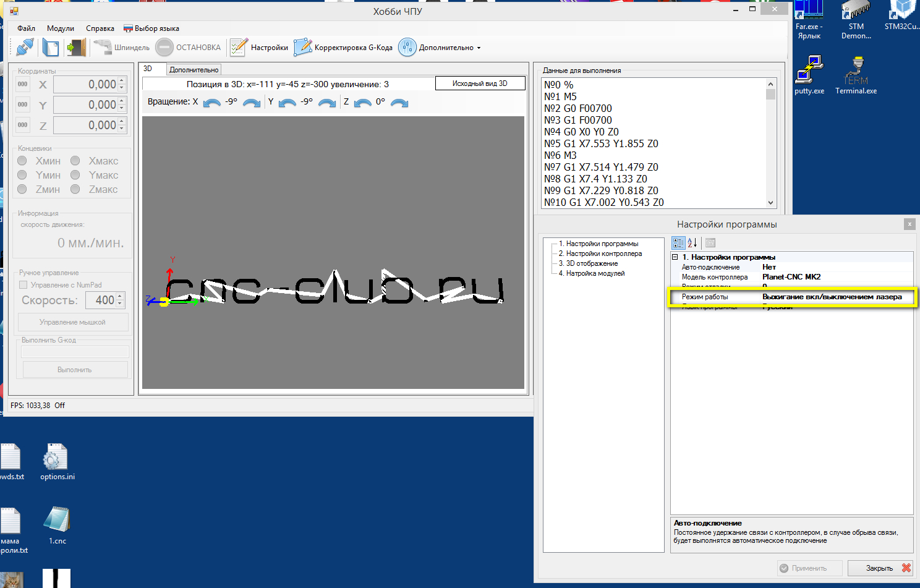Image resolution: width=920 pixels, height=588 pixels.
Task: Open the Справка menu
Action: [100, 28]
